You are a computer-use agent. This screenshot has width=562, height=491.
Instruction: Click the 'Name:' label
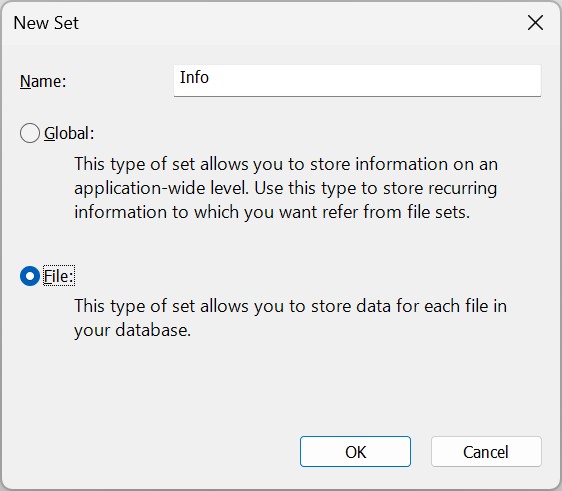43,81
